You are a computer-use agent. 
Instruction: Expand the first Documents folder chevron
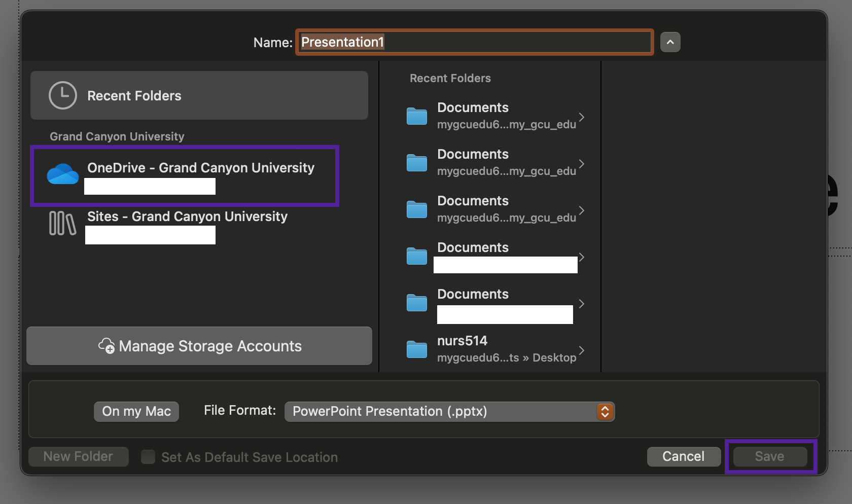pyautogui.click(x=582, y=117)
